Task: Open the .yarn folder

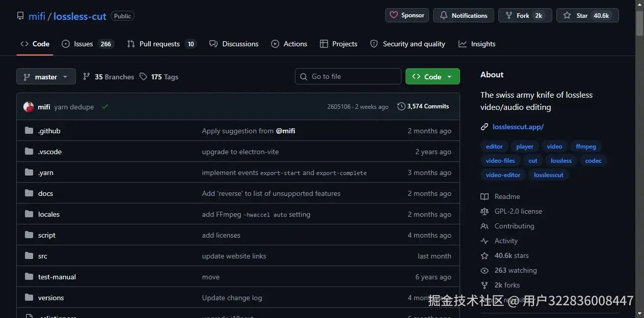Action: pyautogui.click(x=46, y=172)
